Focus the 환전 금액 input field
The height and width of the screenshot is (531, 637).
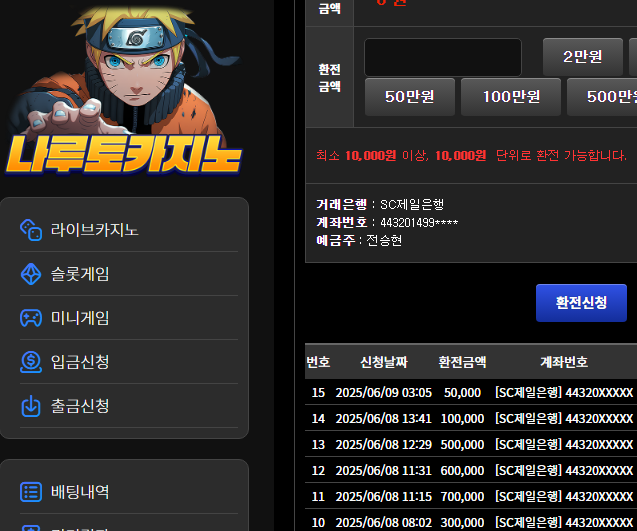443,57
